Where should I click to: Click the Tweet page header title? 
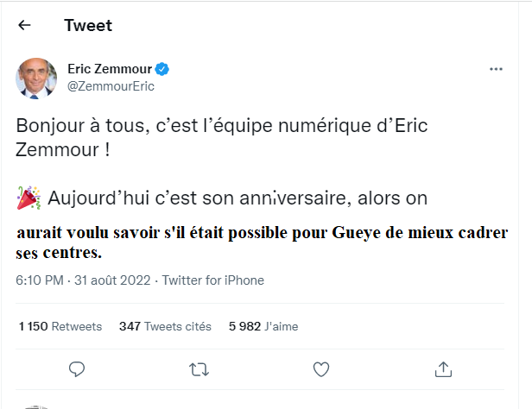coord(88,25)
